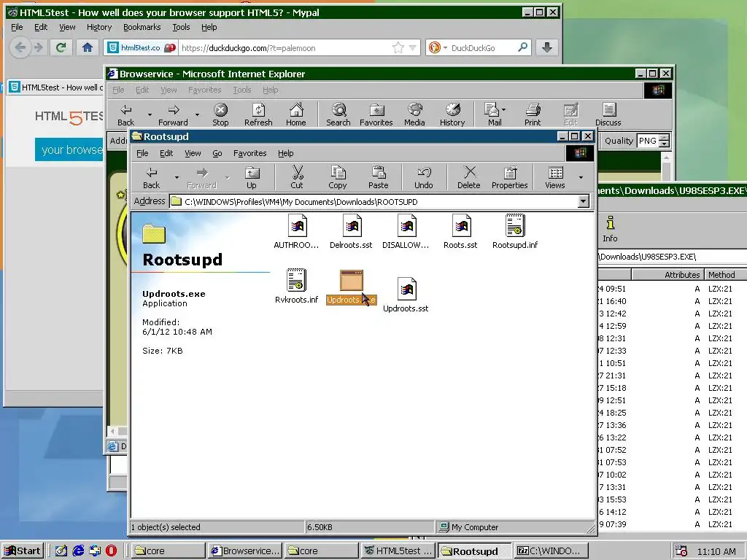
Task: Click Search in the Internet Explorer toolbar
Action: (x=338, y=114)
